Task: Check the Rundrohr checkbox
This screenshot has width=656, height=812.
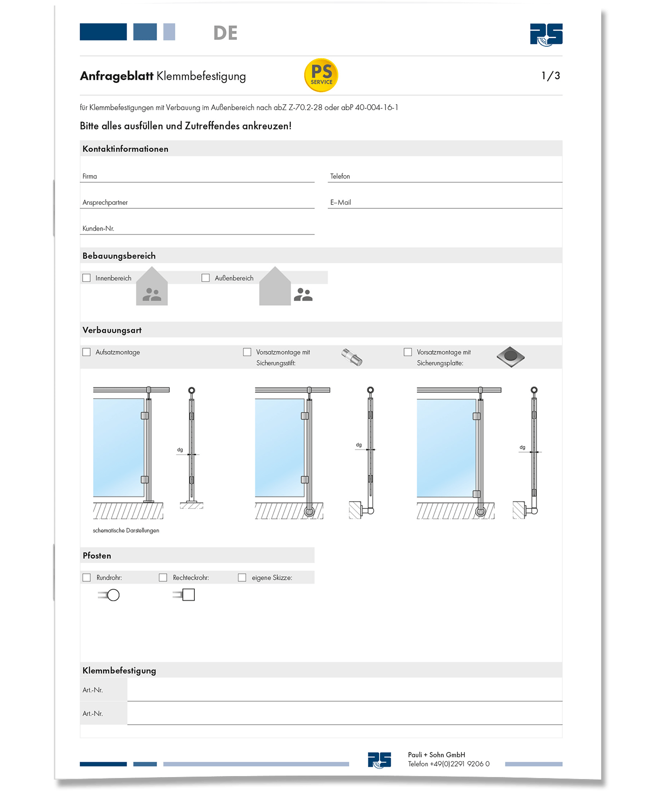Action: click(x=87, y=577)
